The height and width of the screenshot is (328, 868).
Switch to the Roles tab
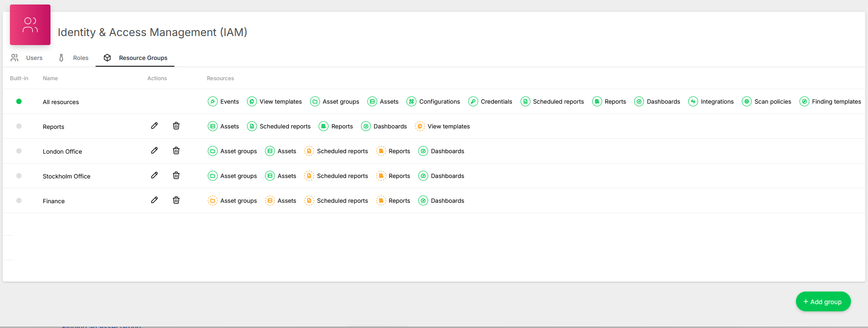coord(73,58)
